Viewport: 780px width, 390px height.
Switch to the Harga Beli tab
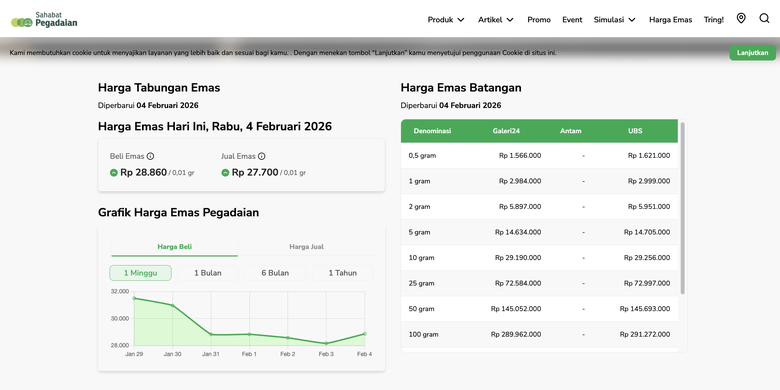(x=175, y=247)
